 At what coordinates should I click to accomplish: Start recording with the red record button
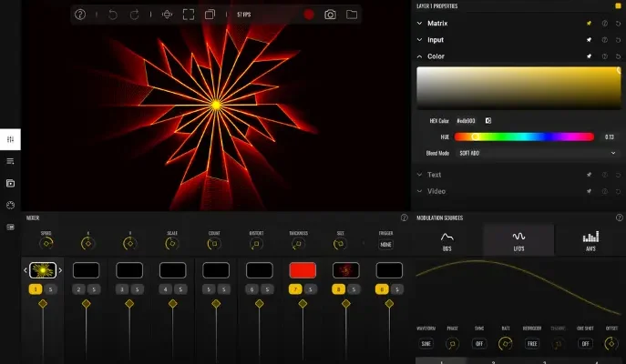click(x=309, y=15)
